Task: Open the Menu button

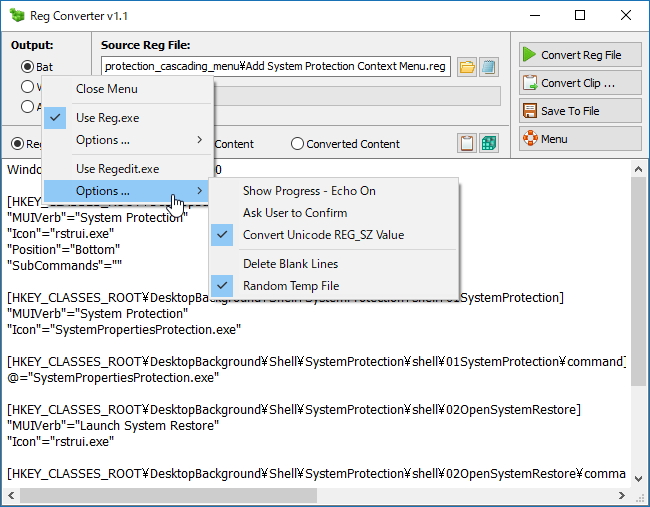Action: tap(580, 138)
